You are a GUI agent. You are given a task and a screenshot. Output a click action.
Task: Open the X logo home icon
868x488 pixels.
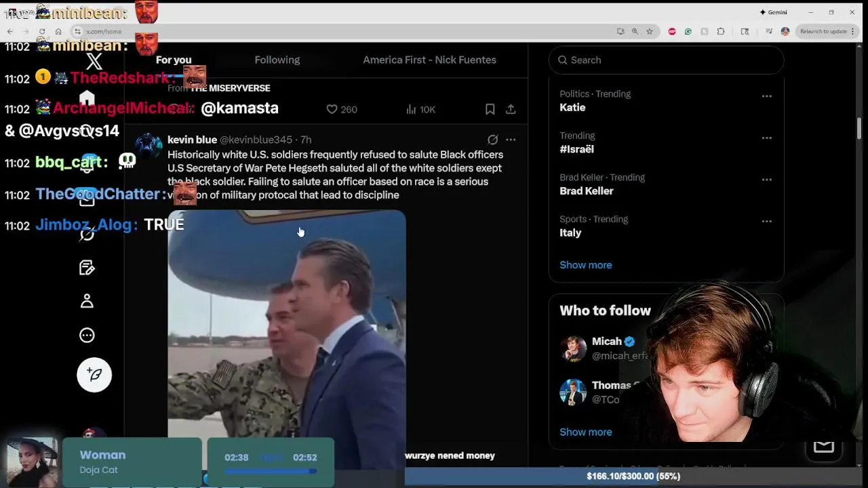(94, 62)
